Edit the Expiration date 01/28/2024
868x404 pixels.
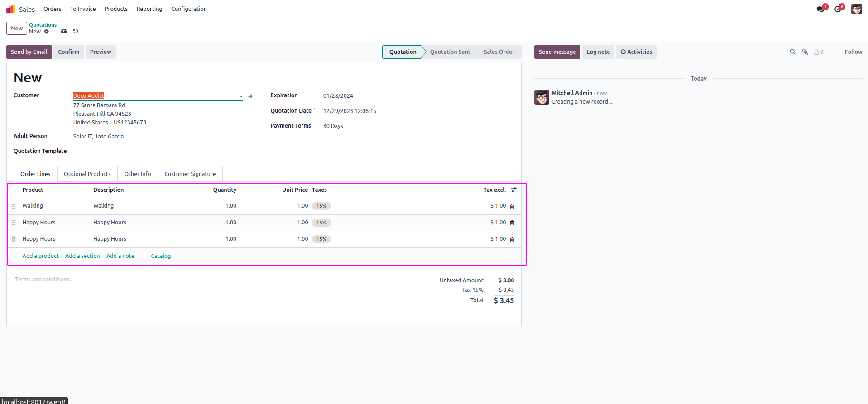click(x=338, y=96)
